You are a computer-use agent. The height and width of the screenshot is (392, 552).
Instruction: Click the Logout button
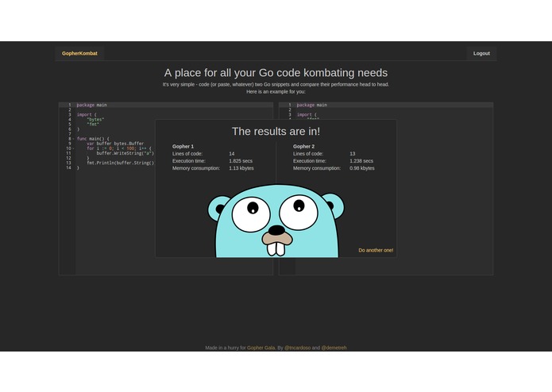point(481,53)
